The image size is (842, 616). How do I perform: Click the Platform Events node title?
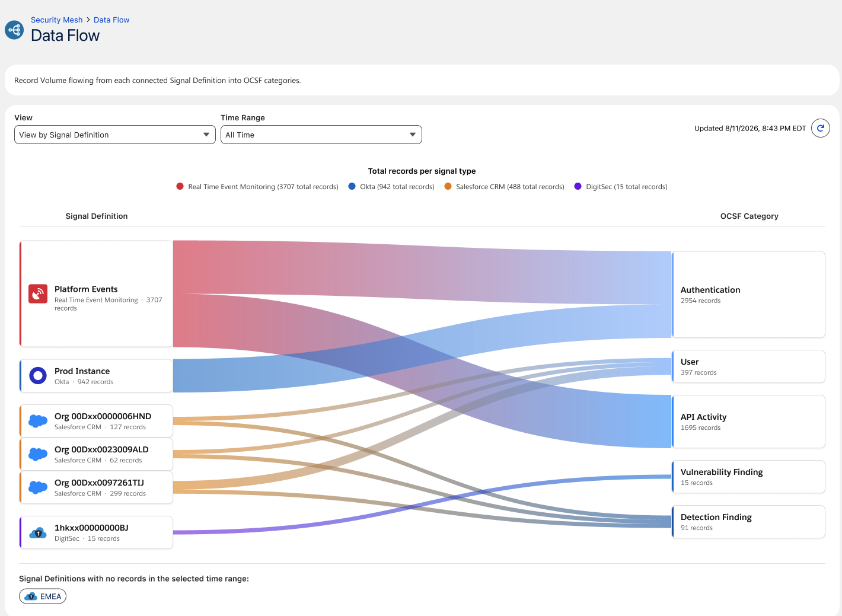(x=86, y=289)
